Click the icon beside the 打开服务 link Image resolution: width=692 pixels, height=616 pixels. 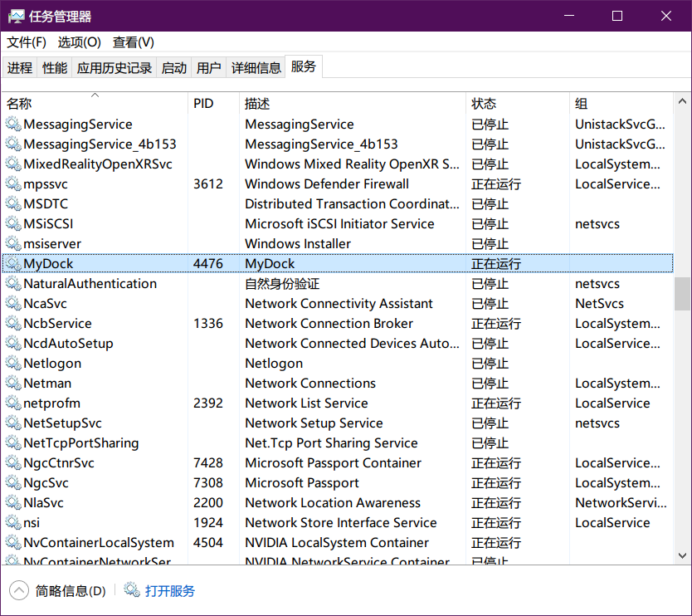131,593
